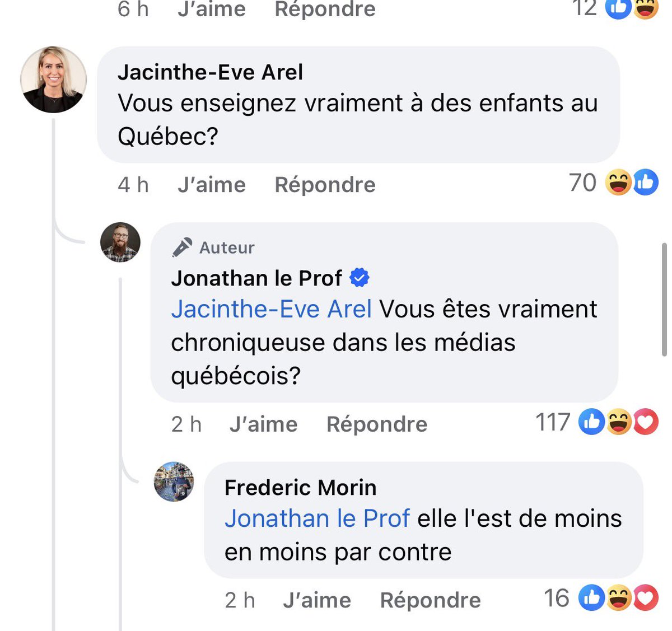View the 117 reactions on Jonathan's reply

coord(553,422)
